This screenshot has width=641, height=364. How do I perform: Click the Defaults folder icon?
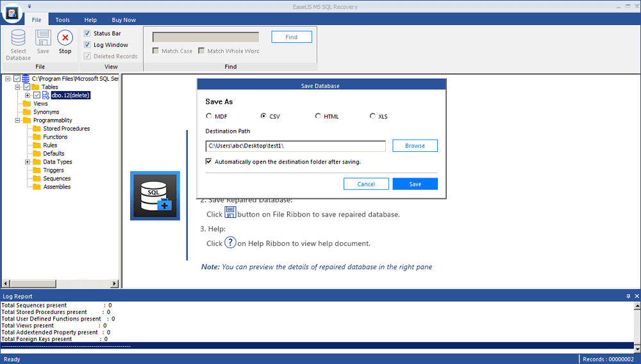pos(37,154)
